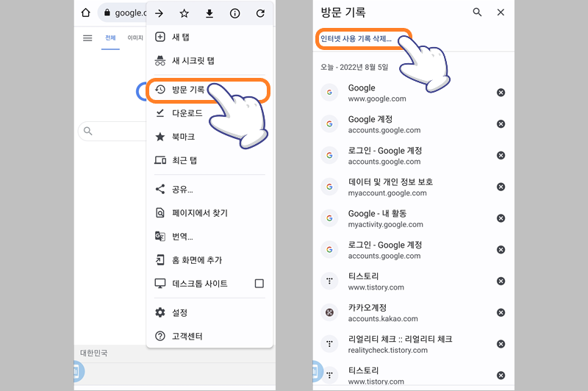The image size is (588, 391).
Task: Open 다운로드 menu item
Action: pyautogui.click(x=209, y=113)
